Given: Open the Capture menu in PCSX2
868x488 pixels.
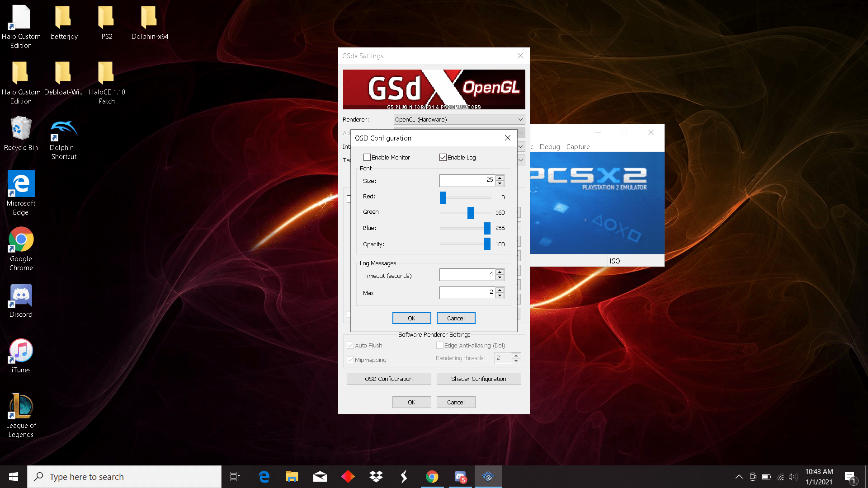Looking at the screenshot, I should [x=578, y=147].
